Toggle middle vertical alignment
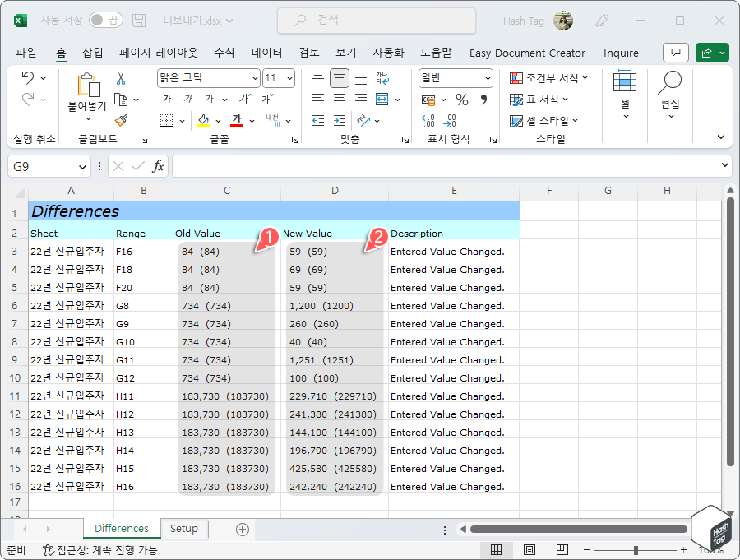The image size is (740, 560). click(x=340, y=78)
